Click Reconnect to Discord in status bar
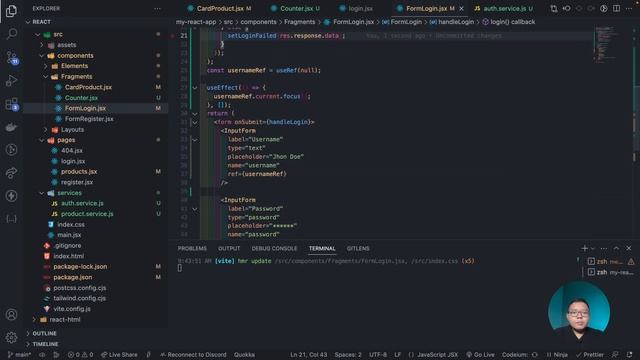 pos(193,355)
